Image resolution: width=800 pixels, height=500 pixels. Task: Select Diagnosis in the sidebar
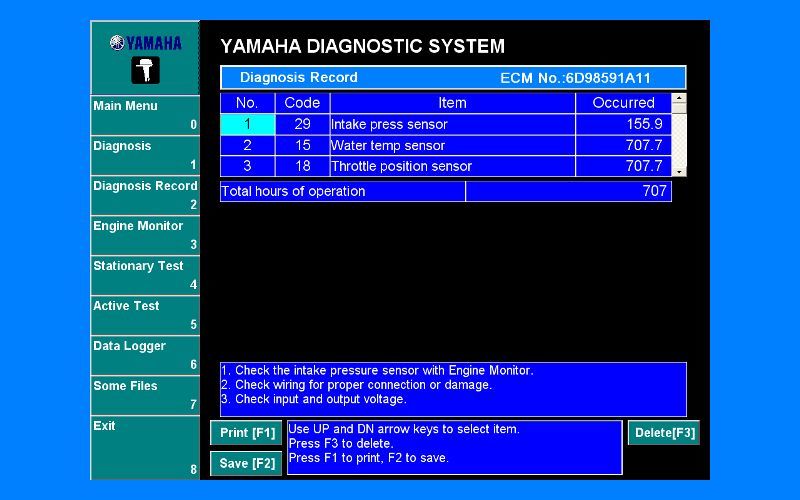[x=145, y=155]
